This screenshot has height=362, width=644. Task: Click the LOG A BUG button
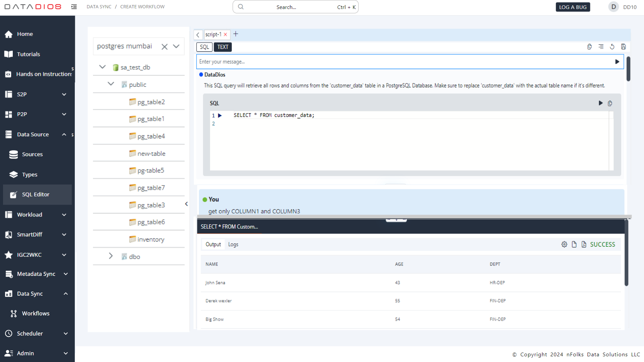point(573,7)
